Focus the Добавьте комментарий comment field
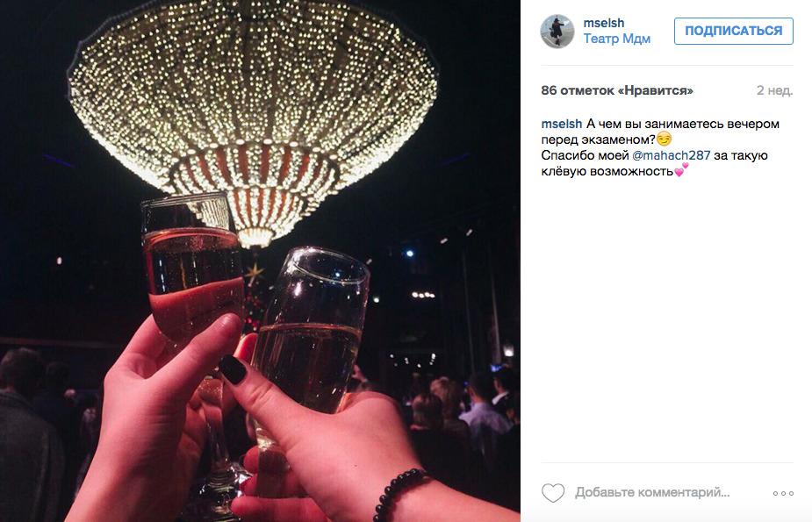This screenshot has height=522, width=812. point(652,492)
